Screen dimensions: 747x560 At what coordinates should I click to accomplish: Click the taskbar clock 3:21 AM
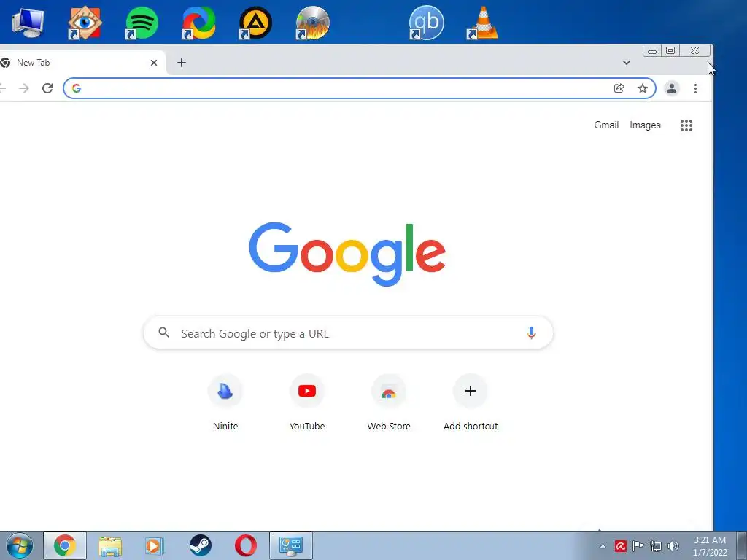click(x=710, y=546)
